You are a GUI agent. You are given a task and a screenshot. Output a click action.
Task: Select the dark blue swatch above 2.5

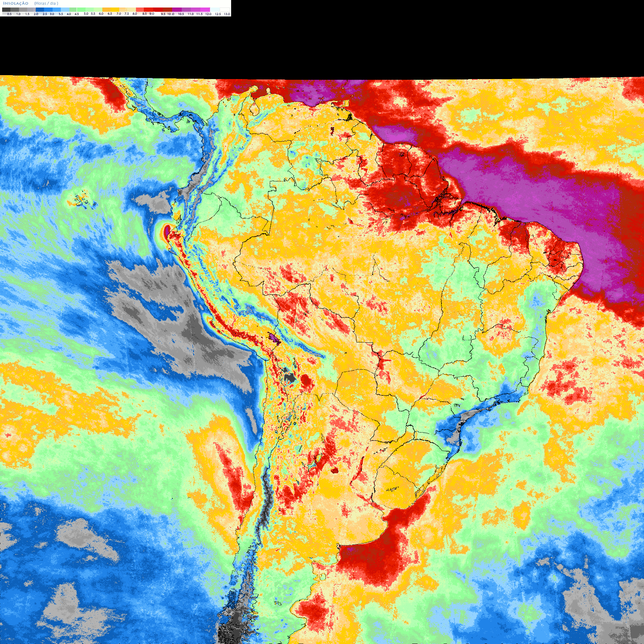point(40,10)
